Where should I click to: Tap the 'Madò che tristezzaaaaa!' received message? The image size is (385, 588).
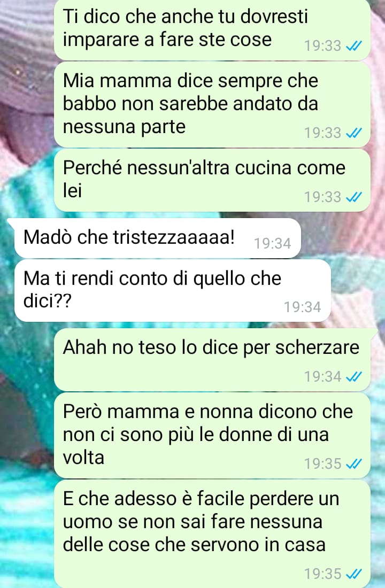[x=158, y=238]
